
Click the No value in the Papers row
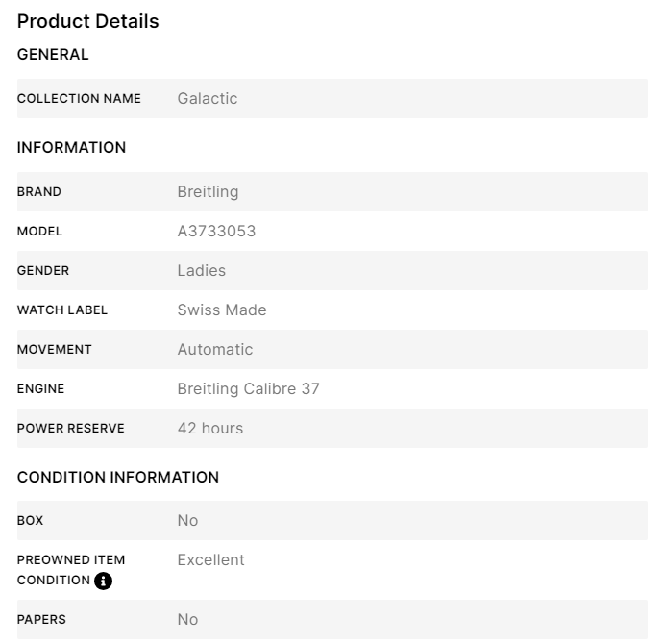(x=187, y=619)
